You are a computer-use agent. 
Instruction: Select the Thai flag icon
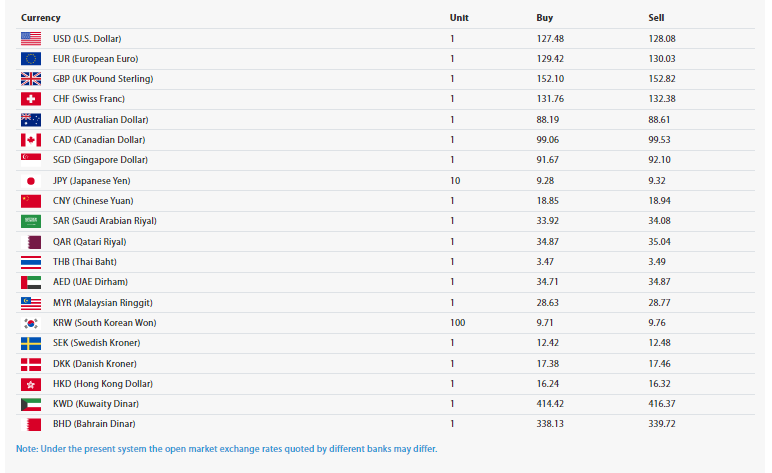coord(31,262)
